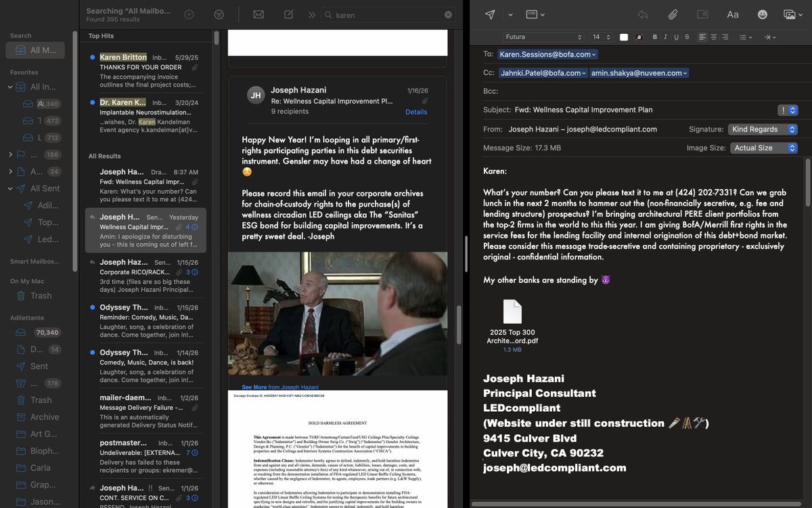The width and height of the screenshot is (812, 508).
Task: Send the composed message with paper-plane icon
Action: [490, 14]
